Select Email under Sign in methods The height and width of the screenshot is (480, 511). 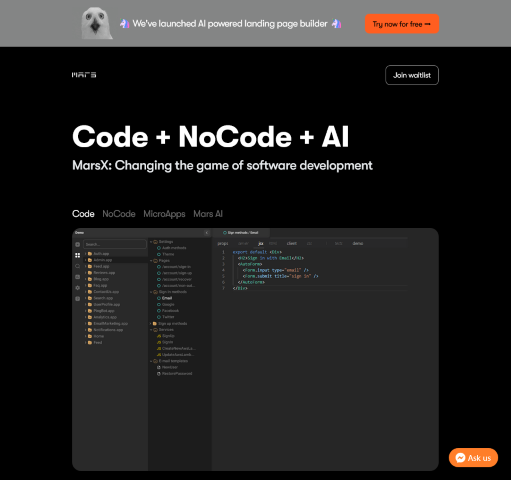167,298
